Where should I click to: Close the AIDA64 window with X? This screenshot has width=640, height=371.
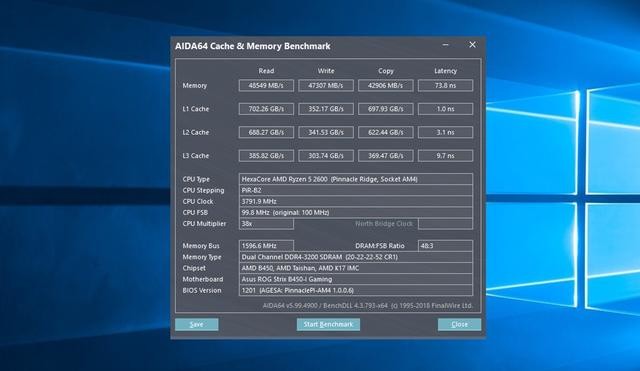(x=472, y=45)
